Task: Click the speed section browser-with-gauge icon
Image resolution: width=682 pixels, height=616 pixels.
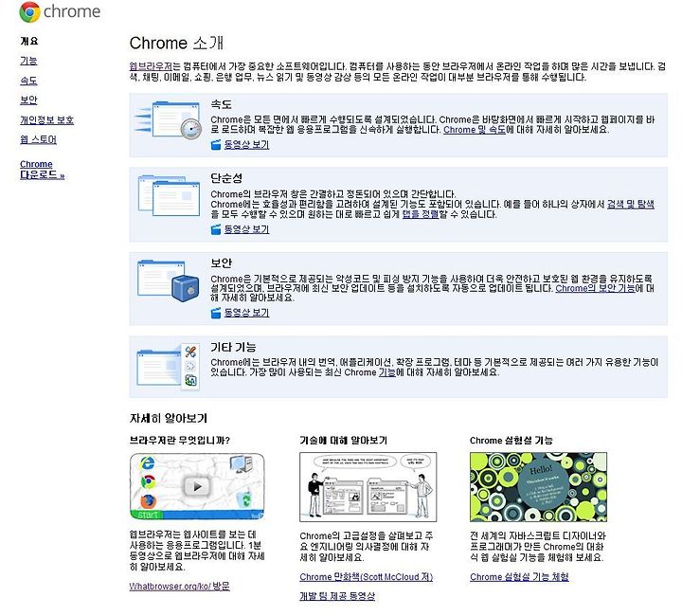Action: [169, 119]
